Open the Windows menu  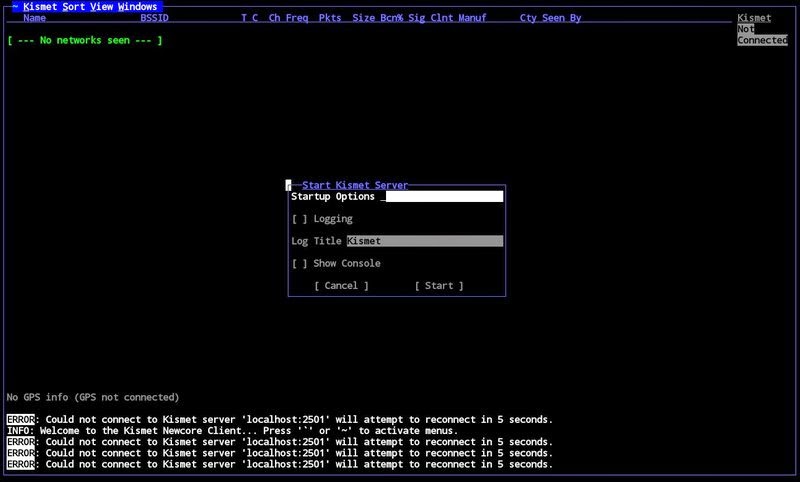point(137,7)
